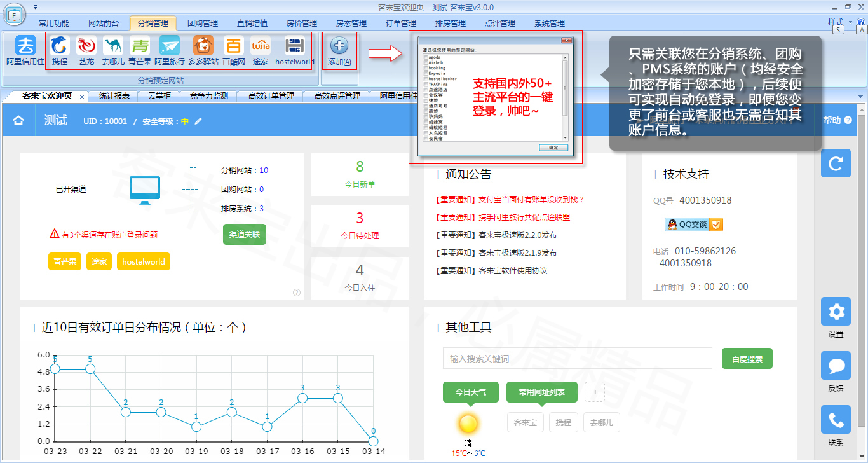Open the 常用网址列表 dropdown button
This screenshot has height=463, width=868.
tap(542, 392)
